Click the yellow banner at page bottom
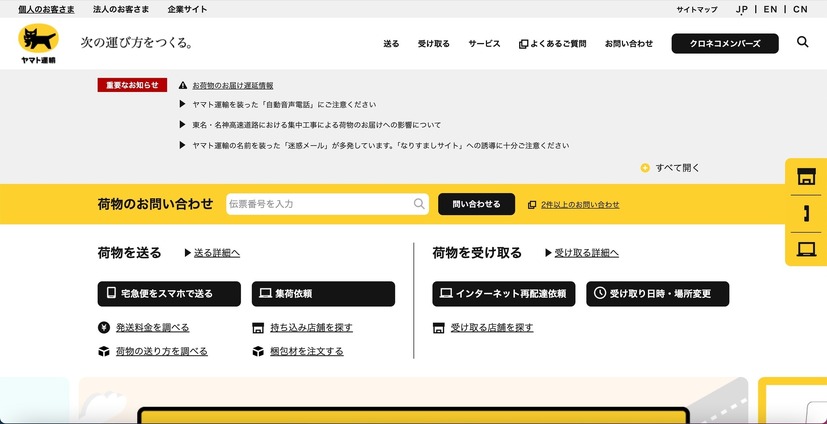 click(x=414, y=416)
